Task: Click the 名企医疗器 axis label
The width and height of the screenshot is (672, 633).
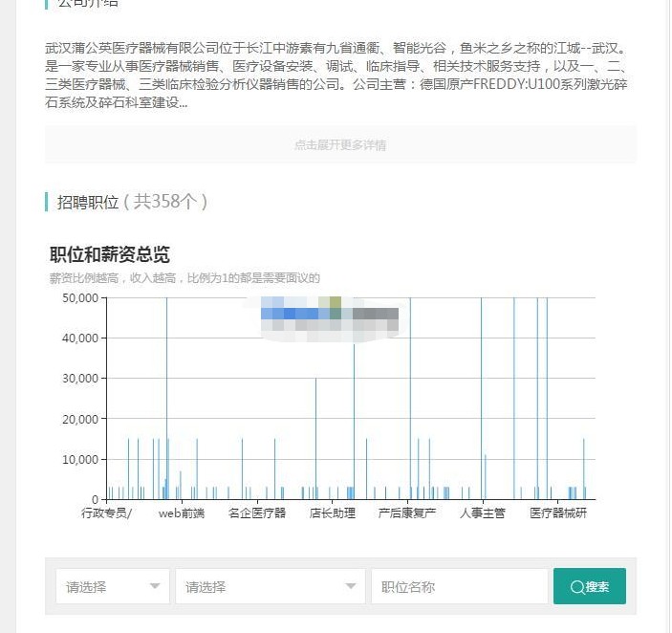Action: point(257,513)
